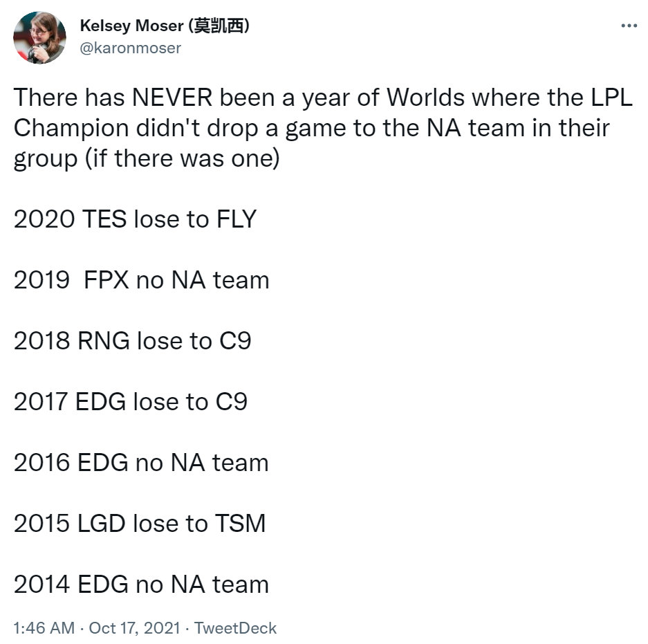
Task: Click the line "2017 EDG lose to C9"
Action: tap(131, 401)
